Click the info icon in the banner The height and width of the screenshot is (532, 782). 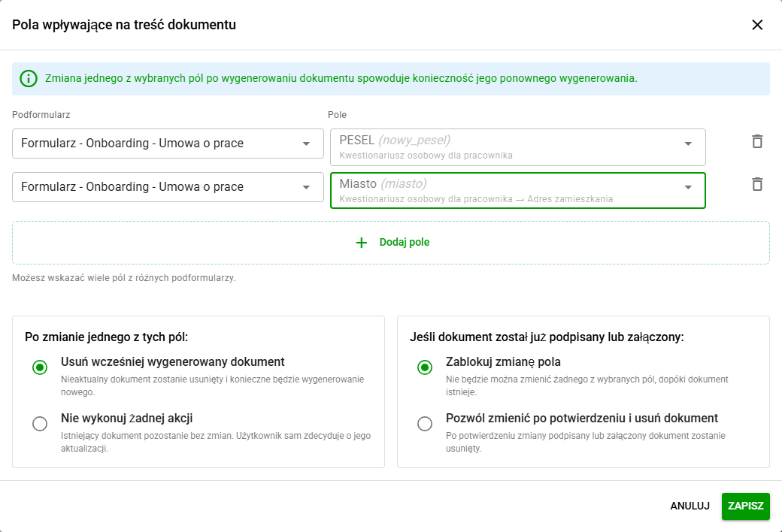[29, 78]
